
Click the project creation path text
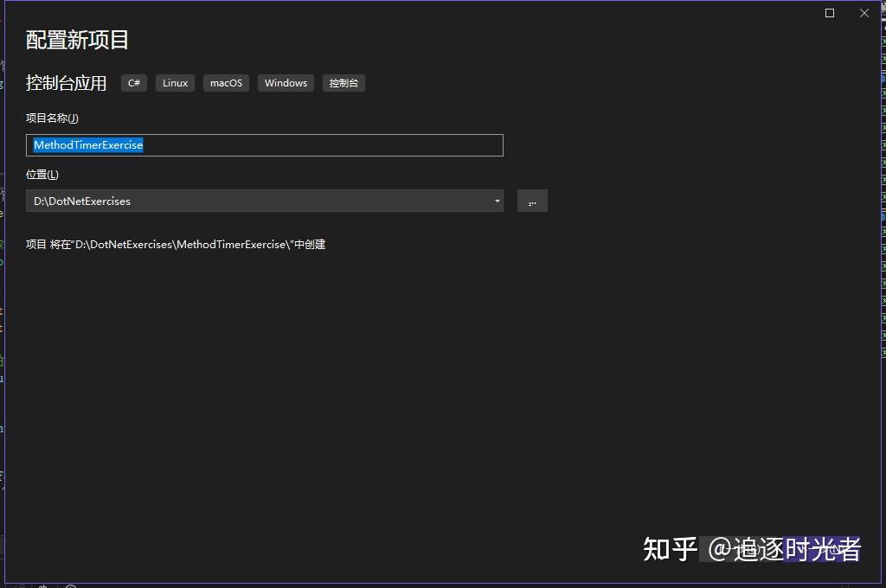(177, 244)
